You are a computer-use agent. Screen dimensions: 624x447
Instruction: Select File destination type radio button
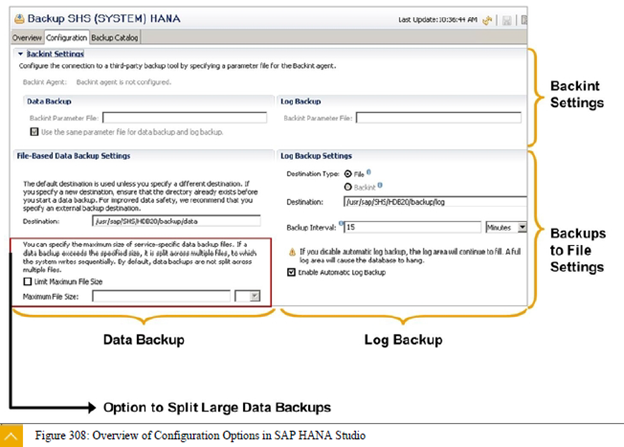pyautogui.click(x=348, y=174)
